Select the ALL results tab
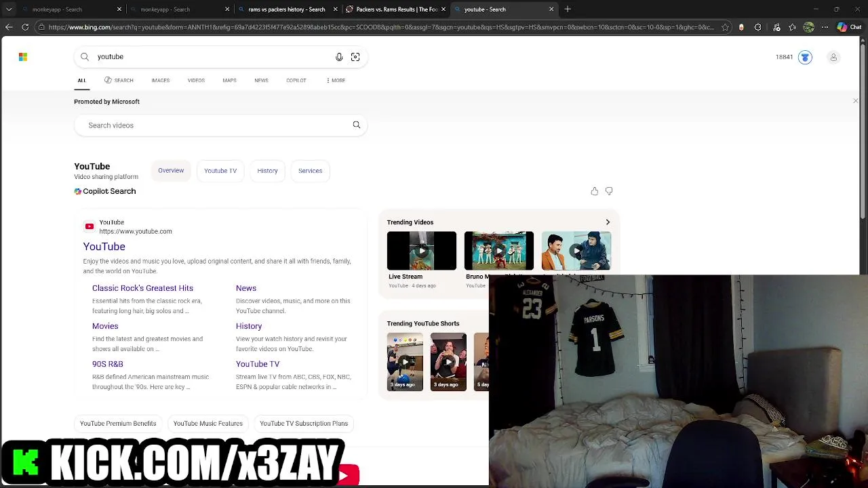Image resolution: width=868 pixels, height=488 pixels. tap(81, 81)
